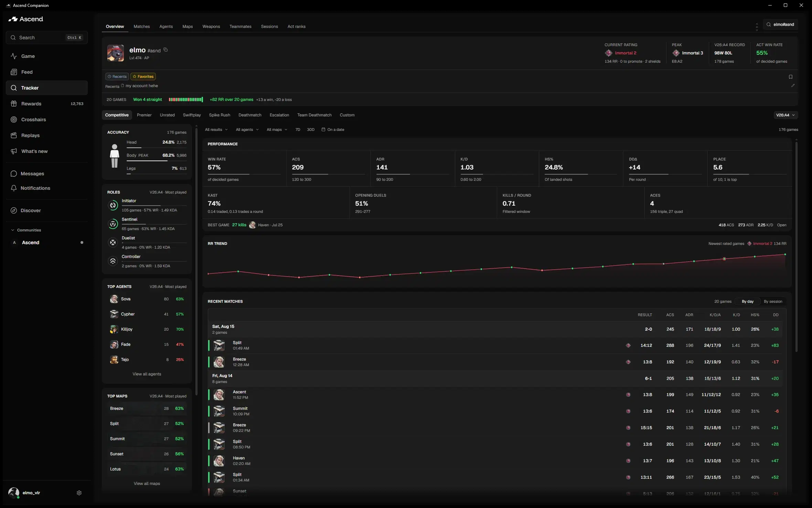Switch to the Weapons tab

point(211,27)
